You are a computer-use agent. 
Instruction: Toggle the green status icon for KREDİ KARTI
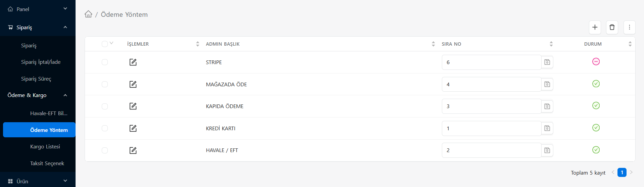pos(596,128)
